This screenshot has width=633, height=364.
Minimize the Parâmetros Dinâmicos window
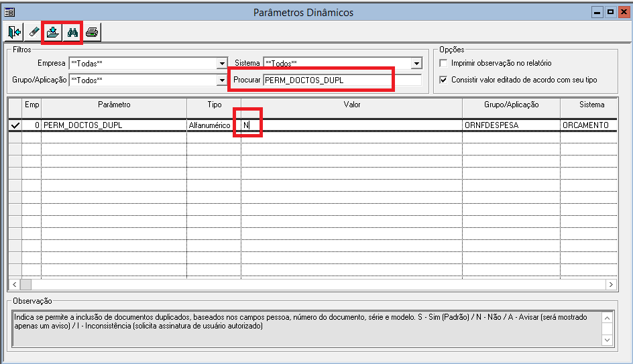pos(597,12)
